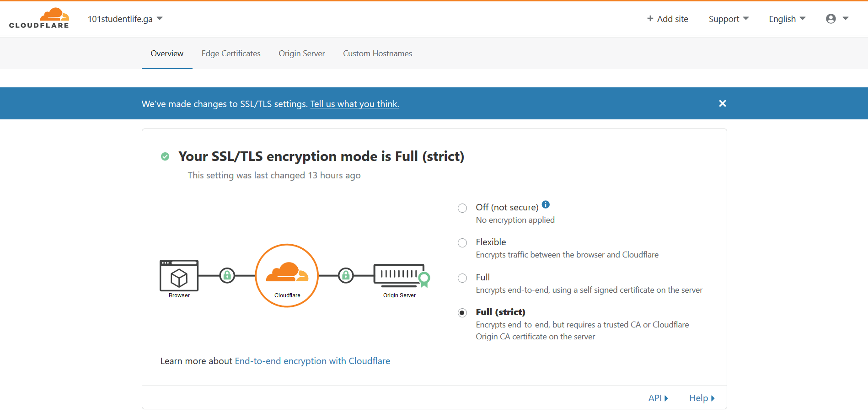Select the Off (not secure) encryption mode
This screenshot has width=868, height=413.
point(462,208)
